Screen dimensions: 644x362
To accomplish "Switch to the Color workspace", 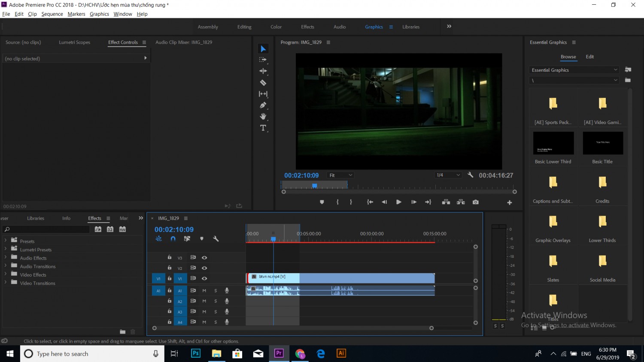I will [x=276, y=27].
